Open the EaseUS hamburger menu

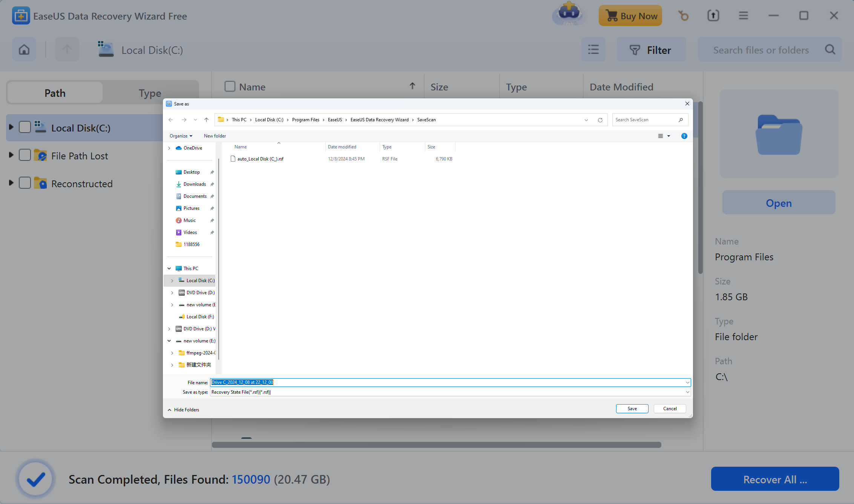pyautogui.click(x=744, y=16)
